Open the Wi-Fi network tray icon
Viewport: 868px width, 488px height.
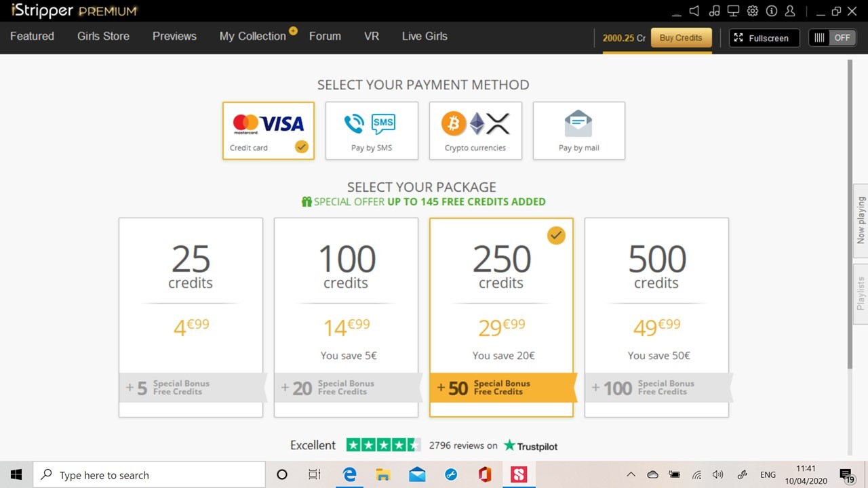pos(696,474)
